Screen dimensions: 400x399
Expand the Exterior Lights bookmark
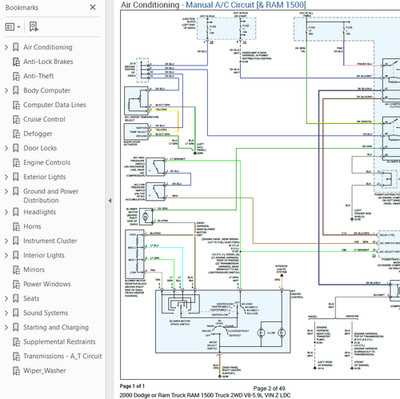[6, 177]
